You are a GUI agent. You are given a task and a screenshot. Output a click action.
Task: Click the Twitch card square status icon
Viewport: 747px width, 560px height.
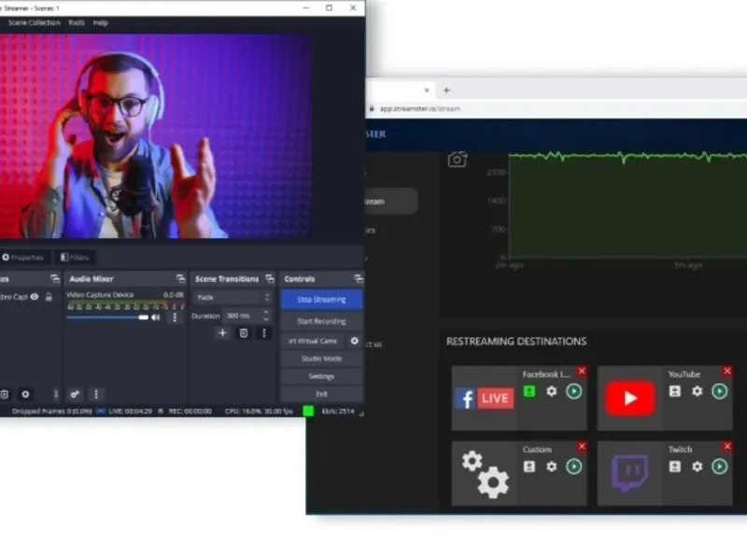click(x=675, y=467)
